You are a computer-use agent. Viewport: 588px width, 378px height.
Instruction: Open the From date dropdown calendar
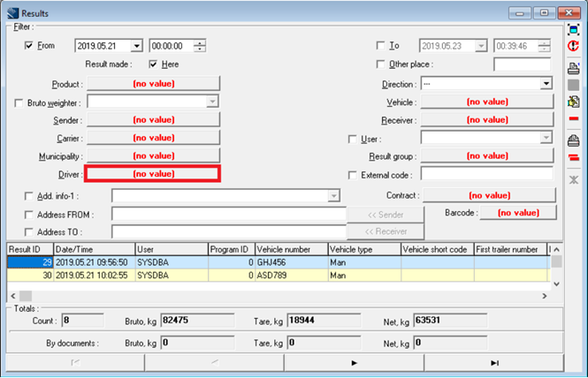[137, 46]
